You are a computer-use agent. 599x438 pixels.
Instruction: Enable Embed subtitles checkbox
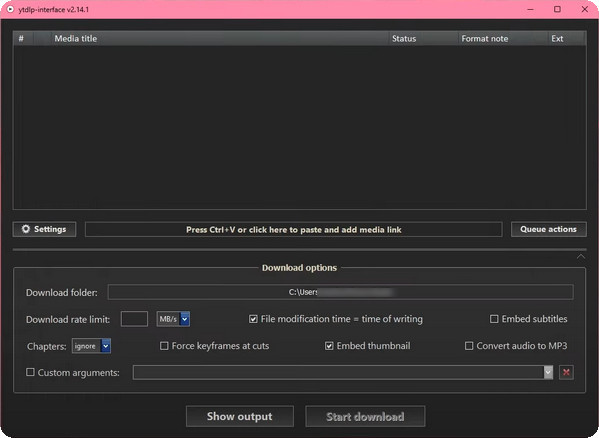pos(494,319)
